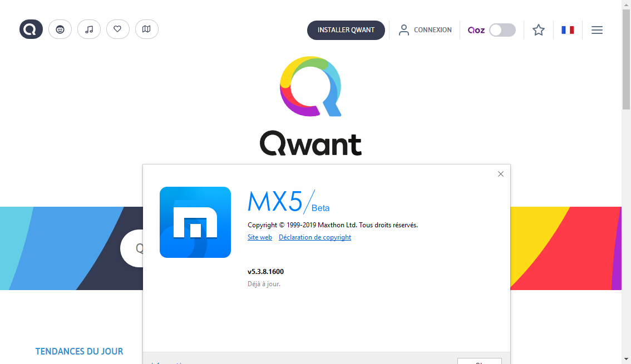Click the MX5 Beta title text
The height and width of the screenshot is (364, 631).
pyautogui.click(x=289, y=202)
